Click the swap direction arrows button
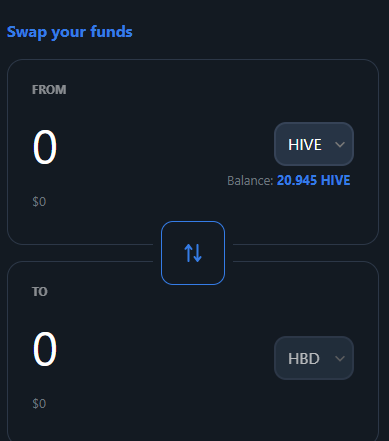The image size is (389, 441). (193, 253)
